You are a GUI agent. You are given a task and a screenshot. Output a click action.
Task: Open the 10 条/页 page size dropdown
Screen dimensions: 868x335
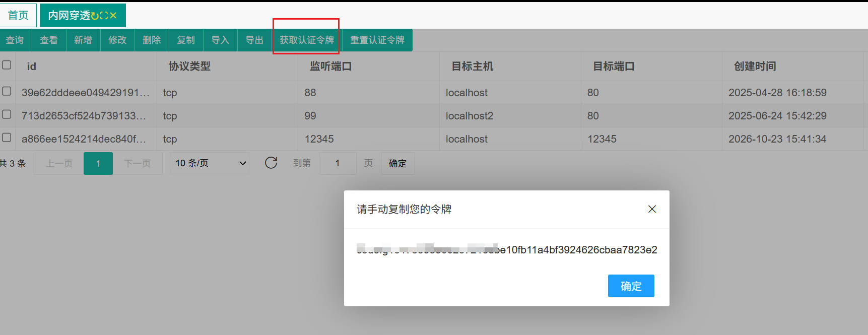point(210,163)
